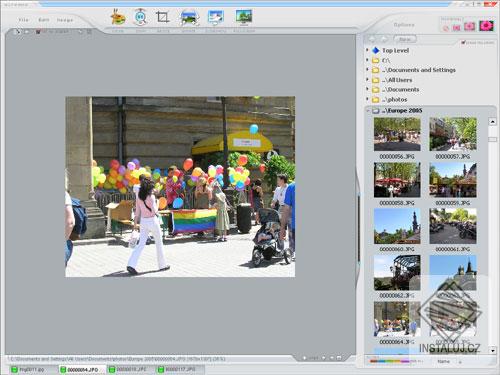Choose the smallest thumbnail size icon
Screen dimensions: 500x375
[x=446, y=28]
